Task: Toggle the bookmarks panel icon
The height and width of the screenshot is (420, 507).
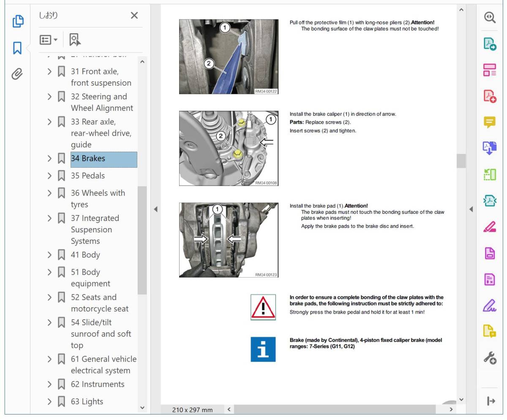Action: click(17, 48)
